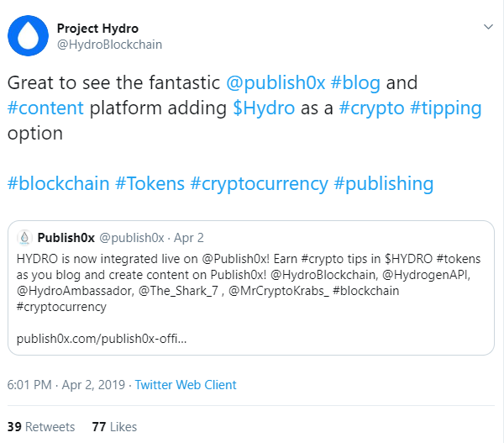504x443 pixels.
Task: Open the $Hydro cashtag
Action: (x=264, y=108)
